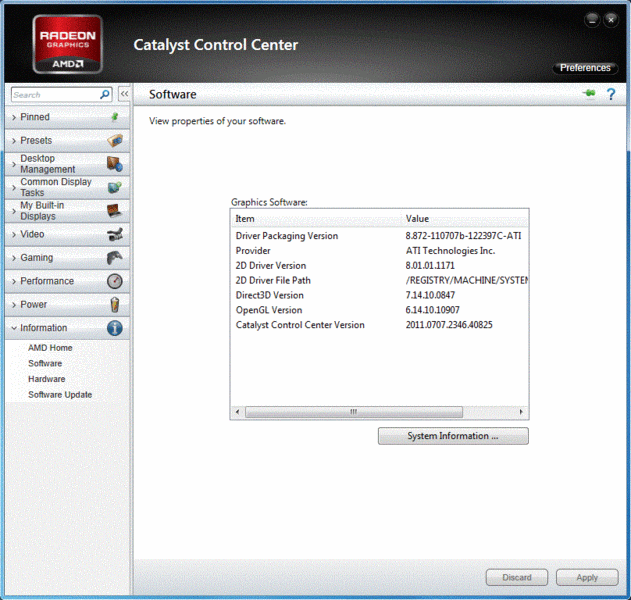Click value 8.872-110707b-122397C-ATI

463,236
